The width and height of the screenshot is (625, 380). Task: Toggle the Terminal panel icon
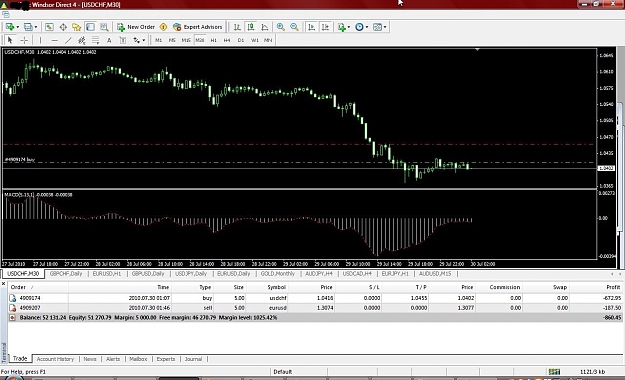point(90,27)
